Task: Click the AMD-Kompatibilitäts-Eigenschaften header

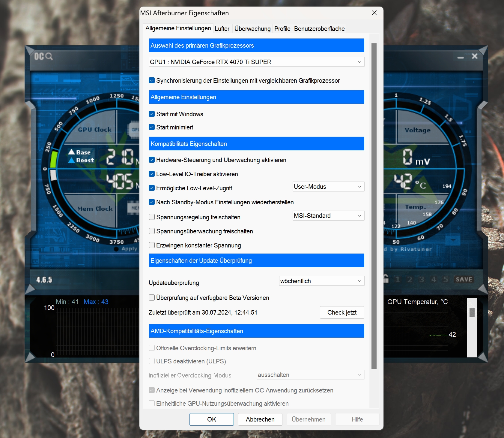Action: click(x=256, y=331)
